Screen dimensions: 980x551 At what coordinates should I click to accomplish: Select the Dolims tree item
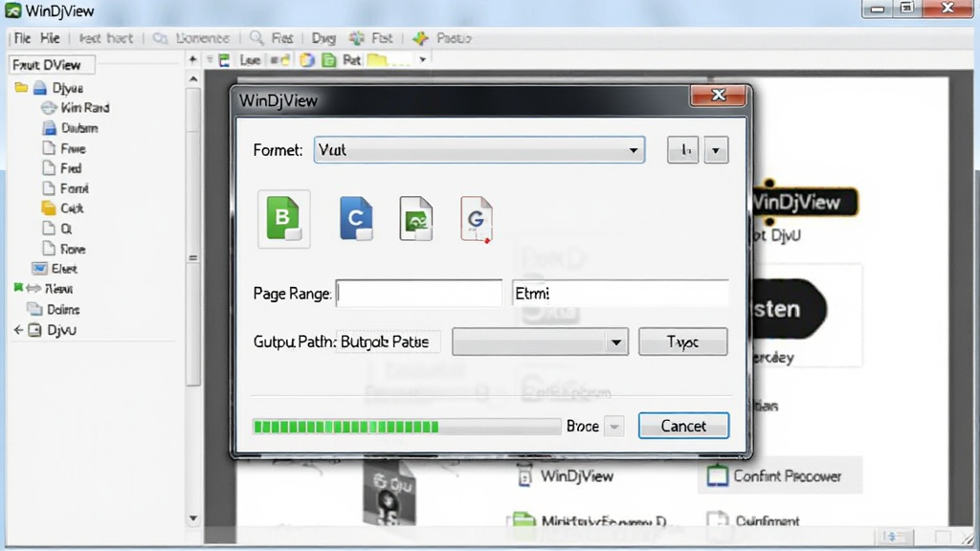63,309
